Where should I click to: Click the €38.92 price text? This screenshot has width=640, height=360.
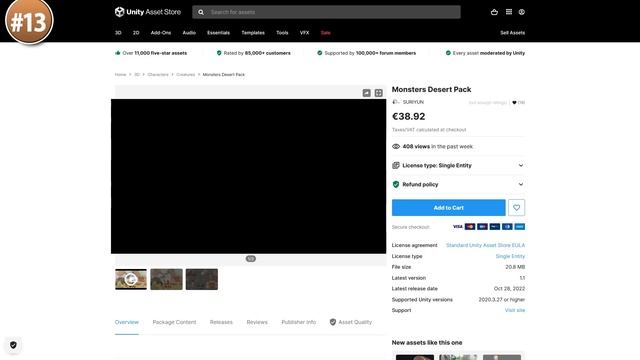409,116
